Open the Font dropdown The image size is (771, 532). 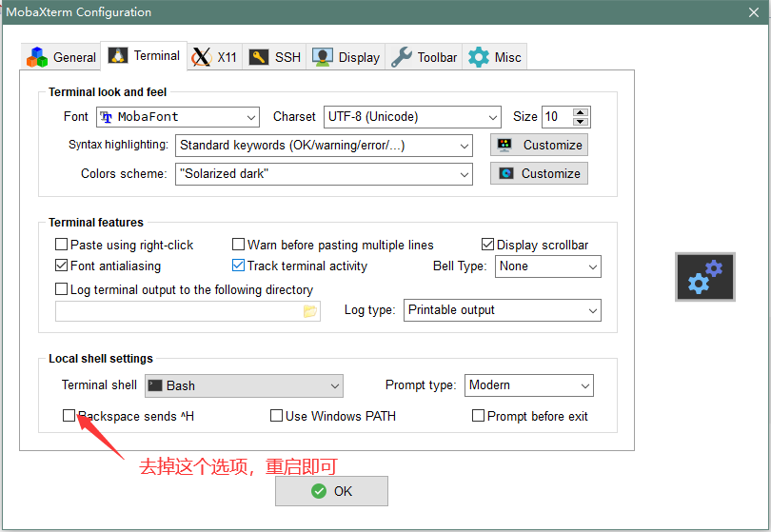point(178,117)
